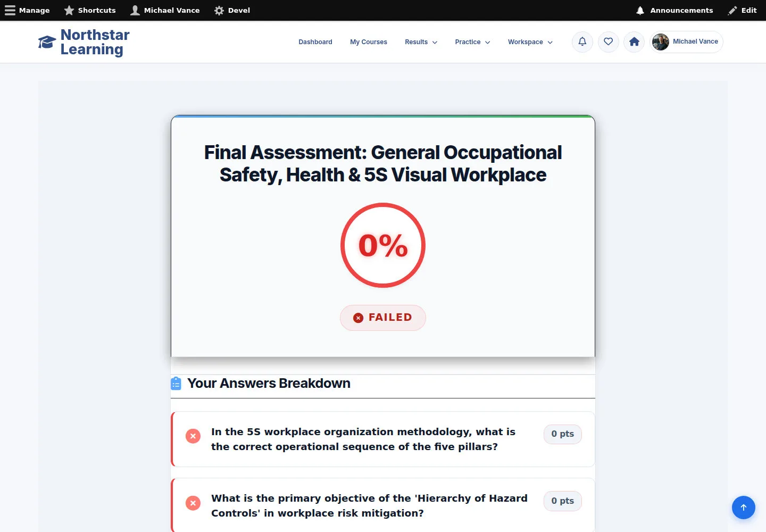Image resolution: width=766 pixels, height=532 pixels.
Task: Click the FAILED status badge
Action: [x=383, y=318]
